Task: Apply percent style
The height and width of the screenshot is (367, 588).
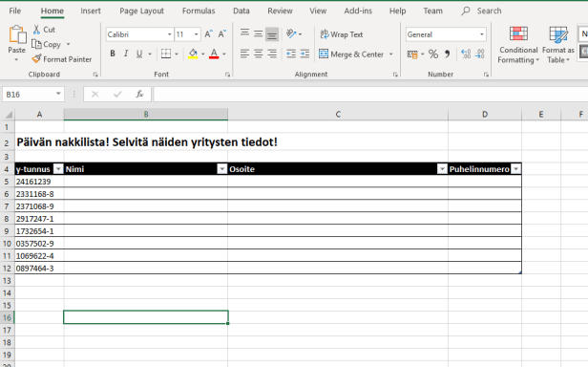Action: click(433, 54)
